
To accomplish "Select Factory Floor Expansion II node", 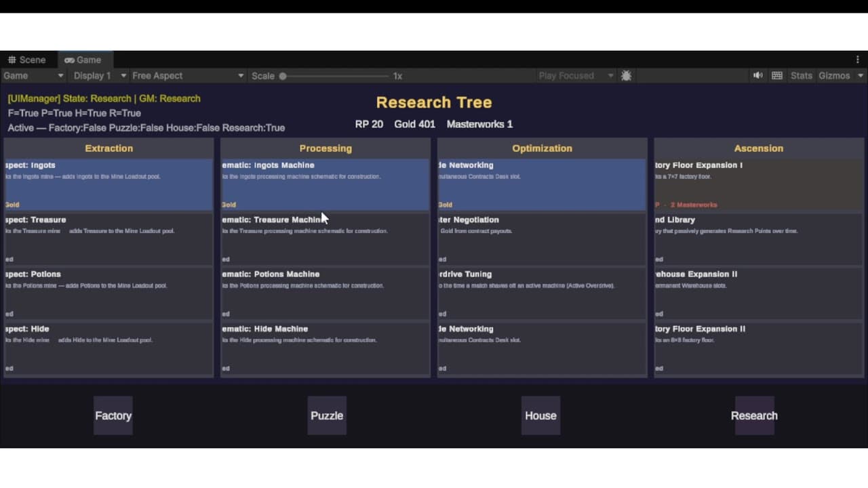I will (x=759, y=348).
